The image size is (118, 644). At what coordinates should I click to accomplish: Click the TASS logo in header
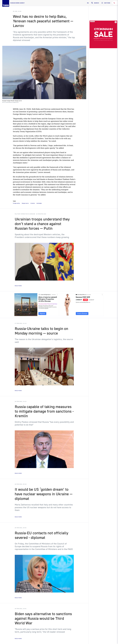(x=6, y=3)
